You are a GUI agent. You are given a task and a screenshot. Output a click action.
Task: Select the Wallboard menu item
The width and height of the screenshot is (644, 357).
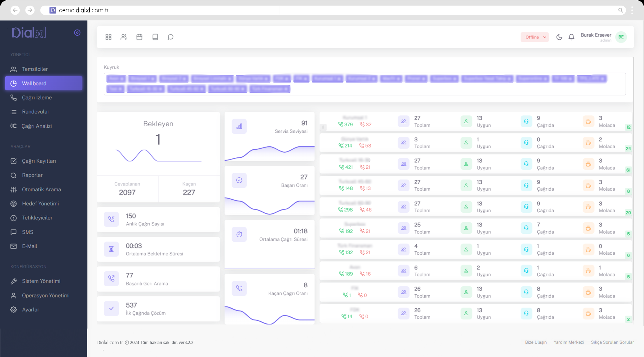pos(44,83)
